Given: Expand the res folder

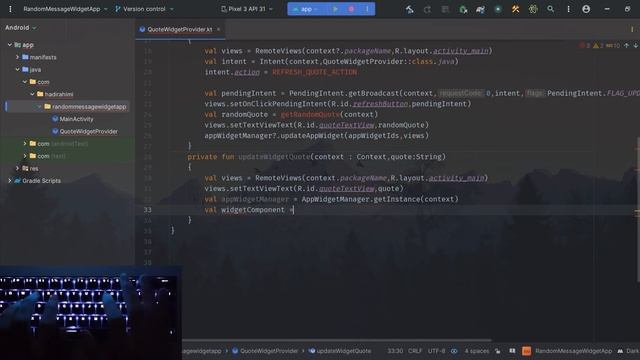Looking at the screenshot, I should click(x=17, y=168).
